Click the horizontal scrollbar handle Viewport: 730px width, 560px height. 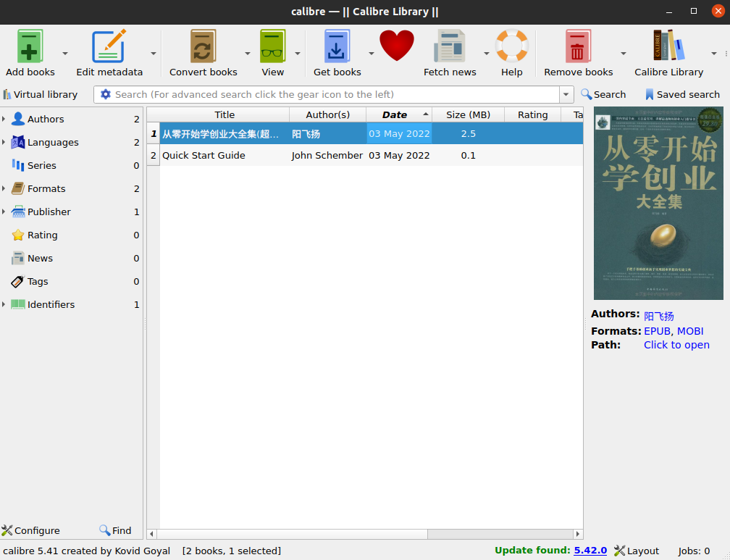[x=292, y=534]
